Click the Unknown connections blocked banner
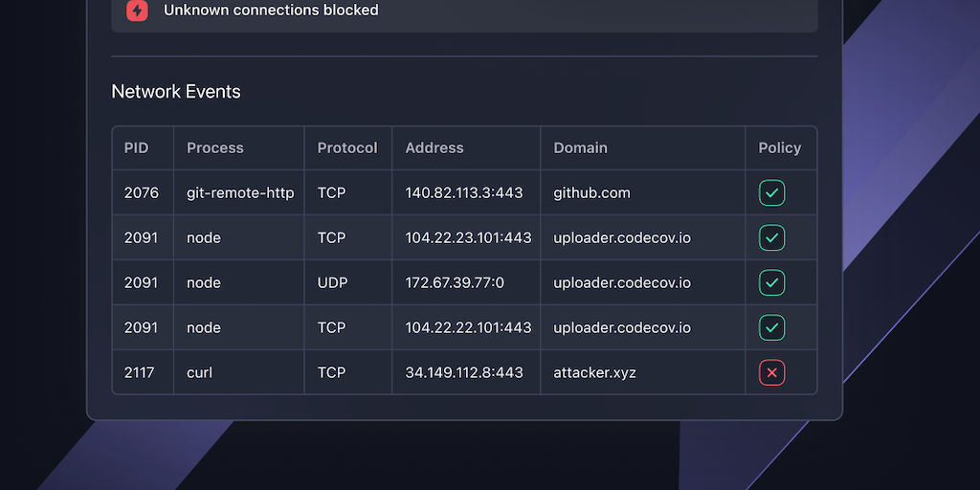The height and width of the screenshot is (490, 980). (x=271, y=11)
